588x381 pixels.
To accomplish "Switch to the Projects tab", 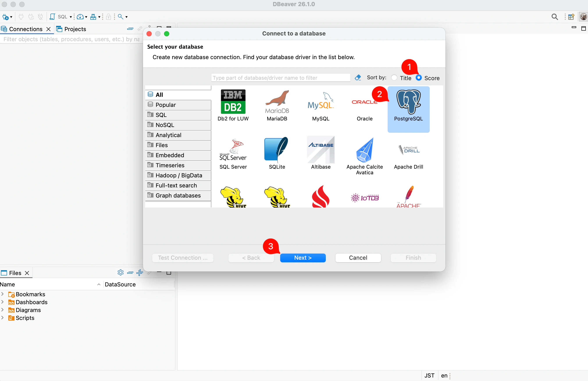I will (71, 29).
